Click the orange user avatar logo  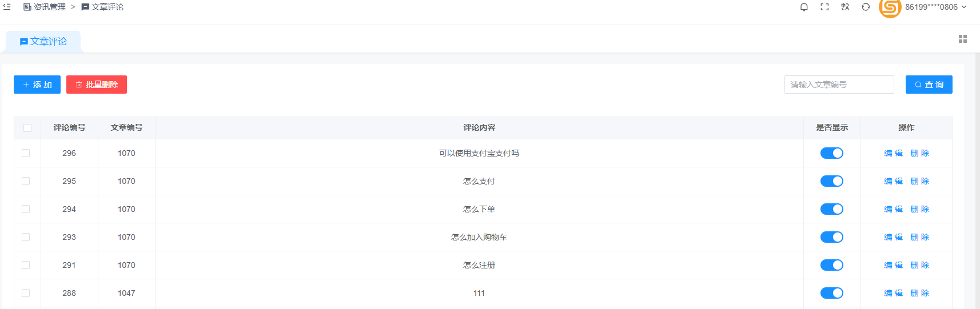(890, 7)
